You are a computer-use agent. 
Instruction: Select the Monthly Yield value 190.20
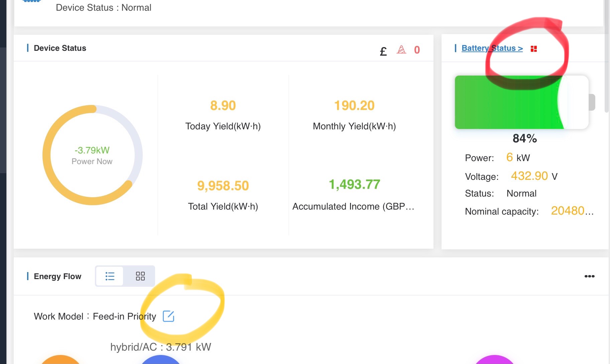click(x=354, y=106)
